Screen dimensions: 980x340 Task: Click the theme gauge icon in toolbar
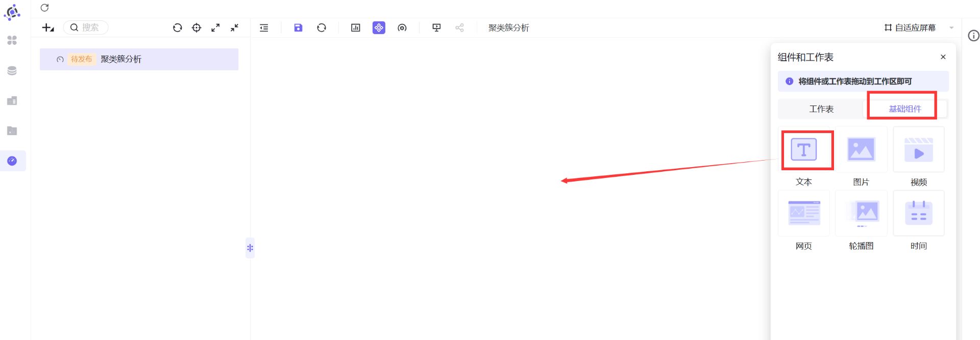tap(402, 28)
